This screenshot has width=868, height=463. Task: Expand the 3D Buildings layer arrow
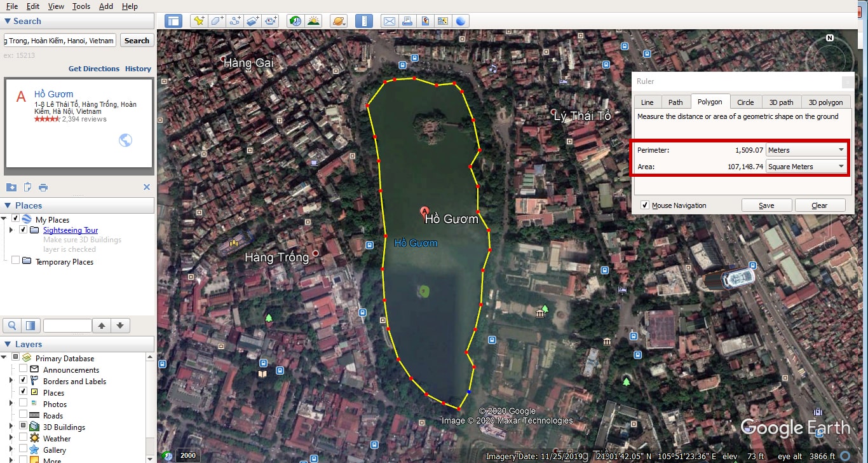[x=11, y=426]
